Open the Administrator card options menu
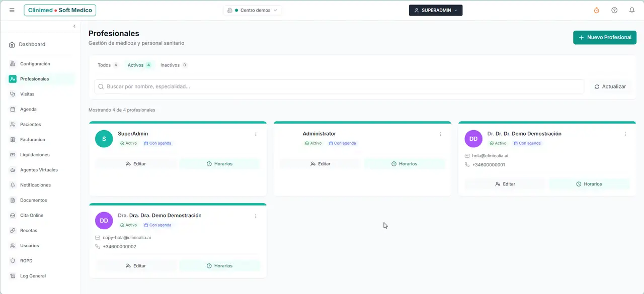The width and height of the screenshot is (644, 294). (x=440, y=134)
